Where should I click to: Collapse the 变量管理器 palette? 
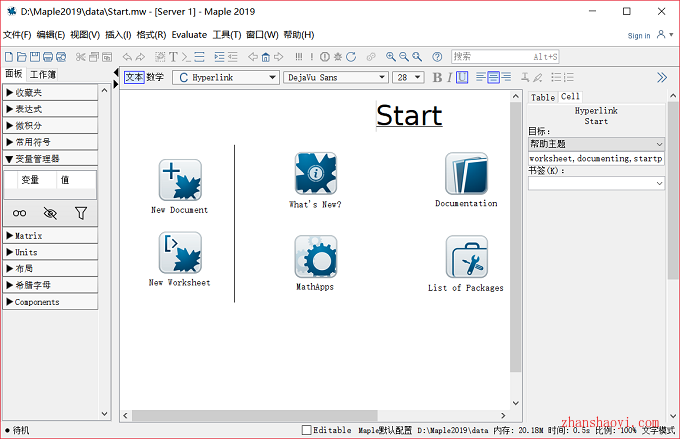pyautogui.click(x=50, y=159)
